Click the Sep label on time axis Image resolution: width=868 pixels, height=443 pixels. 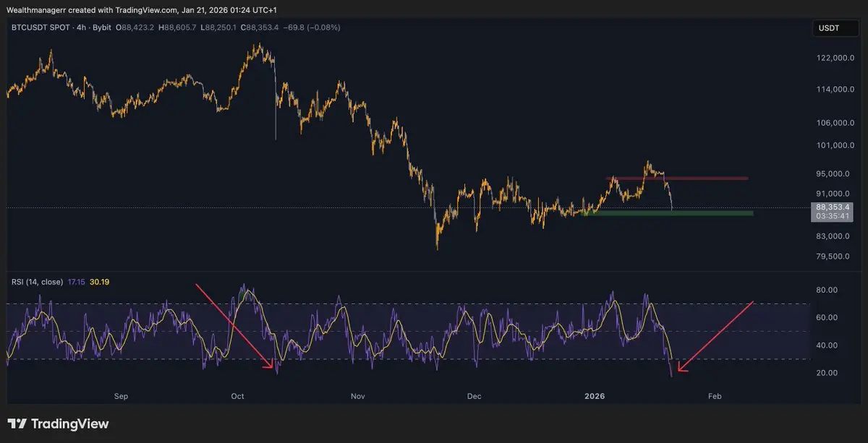pos(121,397)
